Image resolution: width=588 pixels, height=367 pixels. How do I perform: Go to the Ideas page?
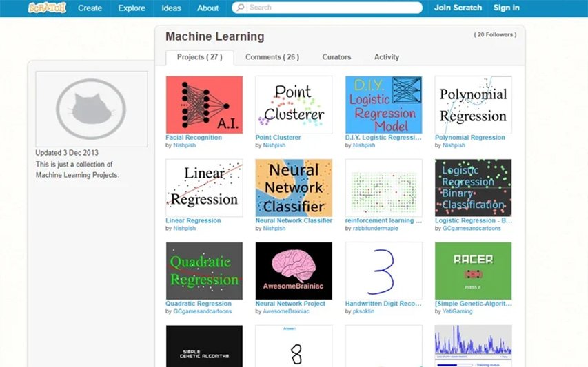point(172,8)
